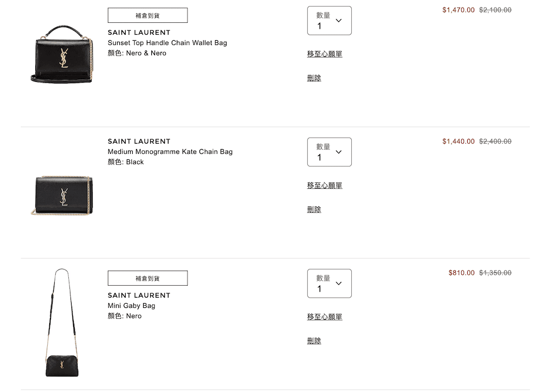
Task: Delete Medium Monogramme Kate Chain Bag
Action: click(314, 209)
